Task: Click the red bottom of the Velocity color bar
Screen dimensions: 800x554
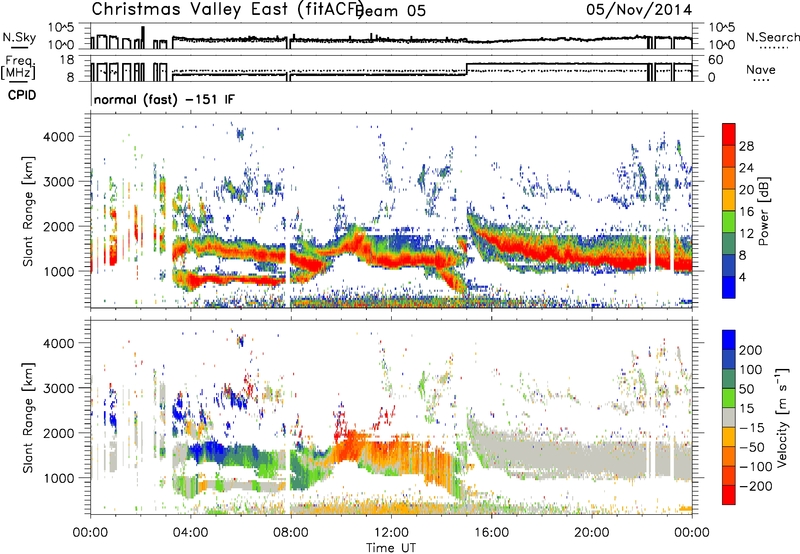Action: tap(729, 495)
